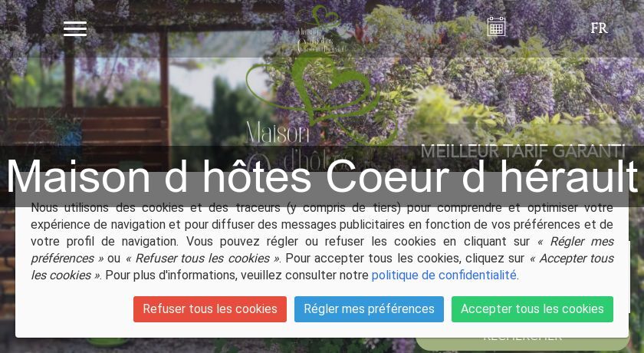Open the FR language selector
This screenshot has width=644, height=353.
599,28
